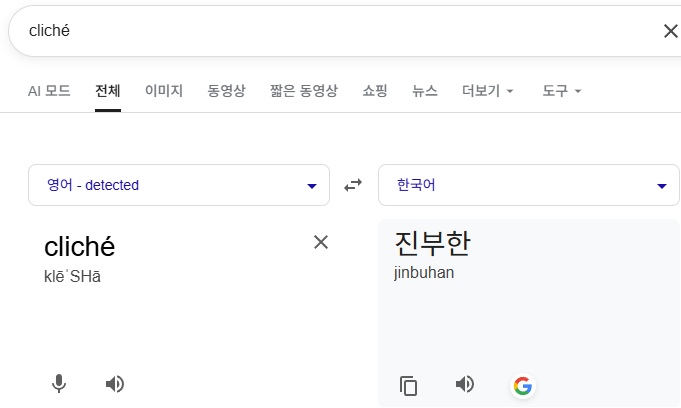Swap the source and target languages
This screenshot has height=408, width=681.
[353, 185]
